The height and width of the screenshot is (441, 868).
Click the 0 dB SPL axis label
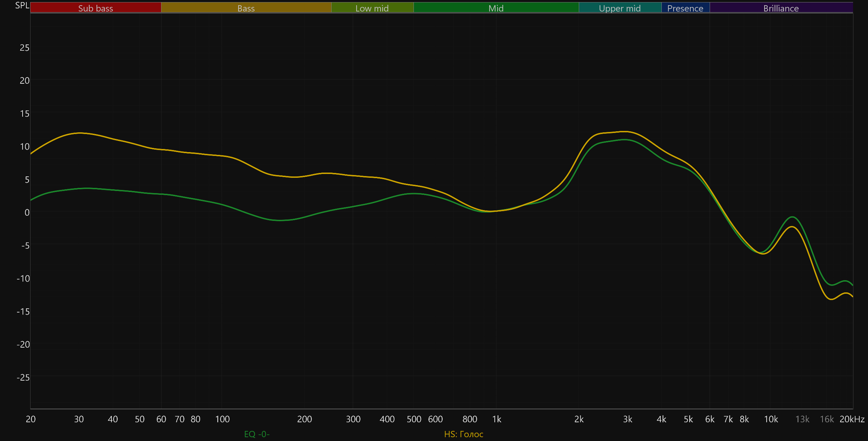(27, 213)
